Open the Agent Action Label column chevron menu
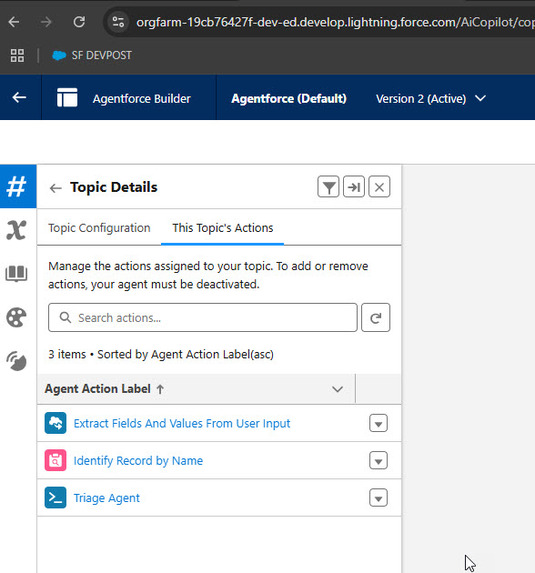Screen dimensions: 535x573 pyautogui.click(x=337, y=389)
